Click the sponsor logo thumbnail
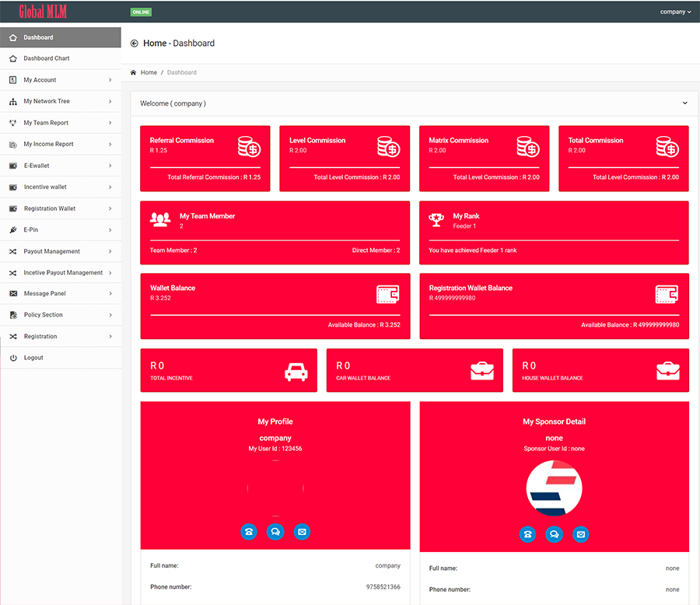 tap(554, 488)
